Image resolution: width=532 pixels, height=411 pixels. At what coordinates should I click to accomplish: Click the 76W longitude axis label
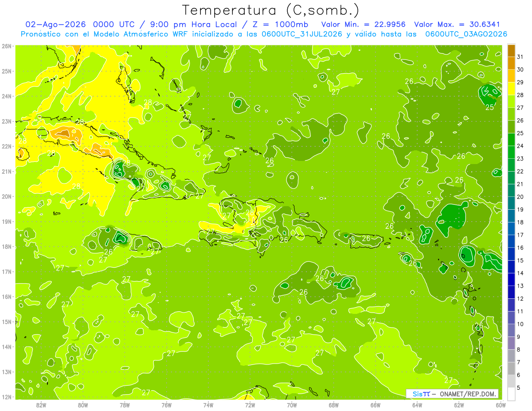pos(167,404)
